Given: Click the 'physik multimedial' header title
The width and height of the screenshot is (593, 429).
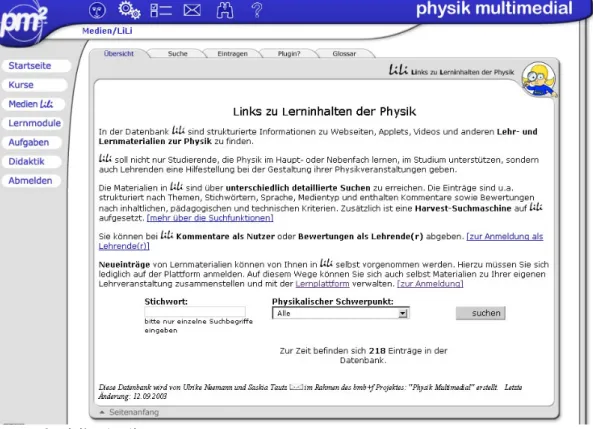Looking at the screenshot, I should [x=494, y=9].
